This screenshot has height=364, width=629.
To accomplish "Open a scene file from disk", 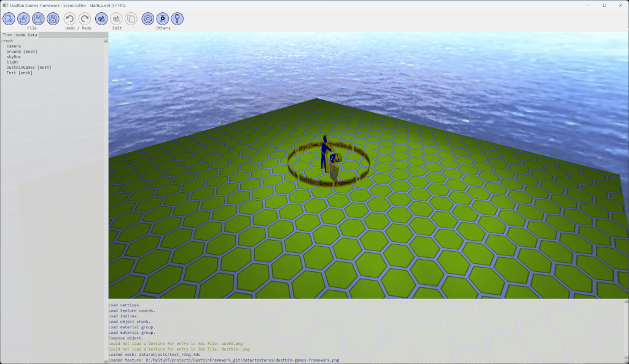I will 24,19.
